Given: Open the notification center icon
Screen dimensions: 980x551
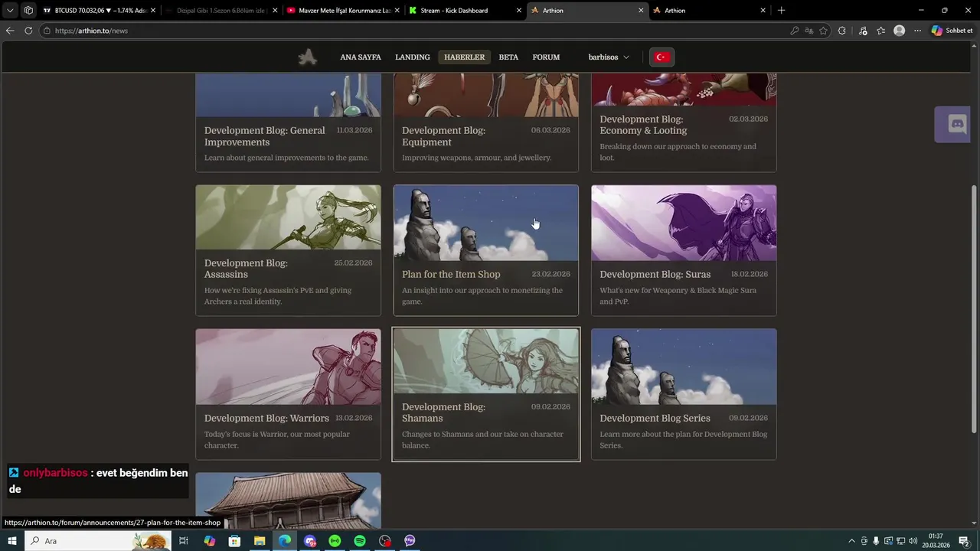Looking at the screenshot, I should [x=965, y=541].
